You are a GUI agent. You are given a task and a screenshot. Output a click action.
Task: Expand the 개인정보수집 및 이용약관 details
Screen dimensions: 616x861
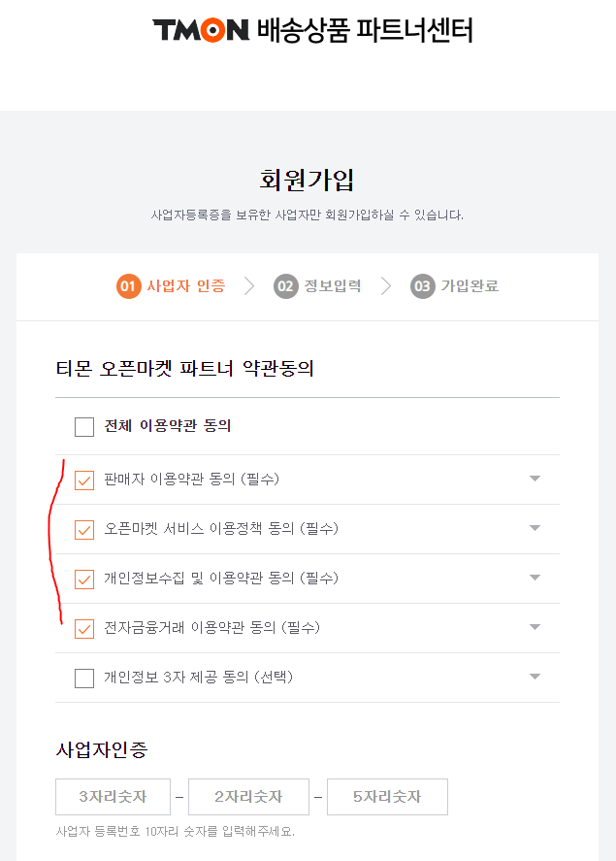point(535,578)
